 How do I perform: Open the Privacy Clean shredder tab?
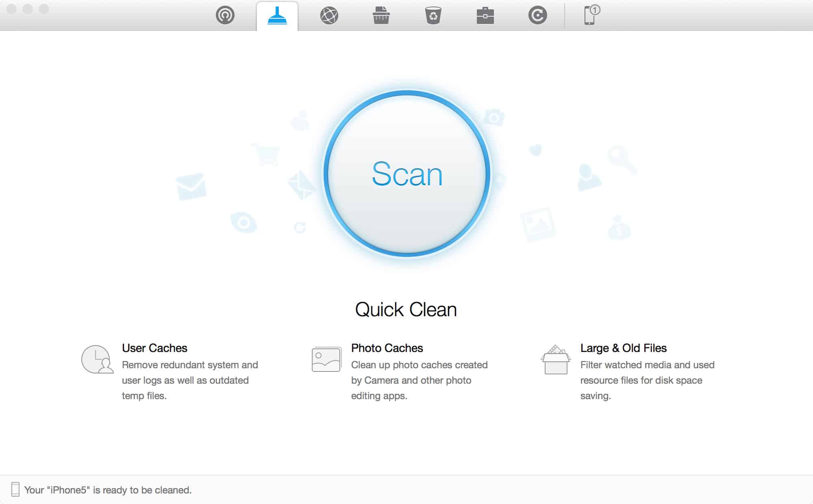point(381,16)
